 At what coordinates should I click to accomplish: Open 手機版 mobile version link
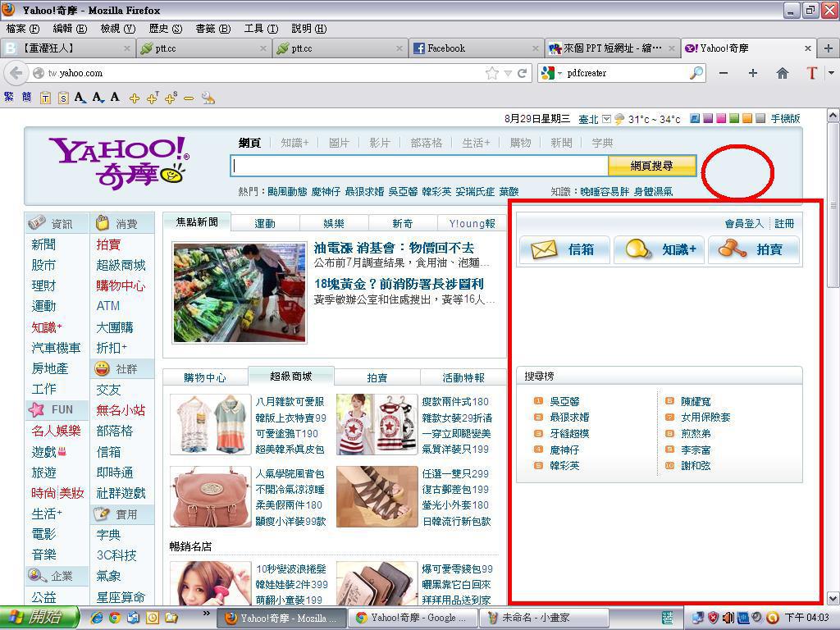pyautogui.click(x=785, y=119)
